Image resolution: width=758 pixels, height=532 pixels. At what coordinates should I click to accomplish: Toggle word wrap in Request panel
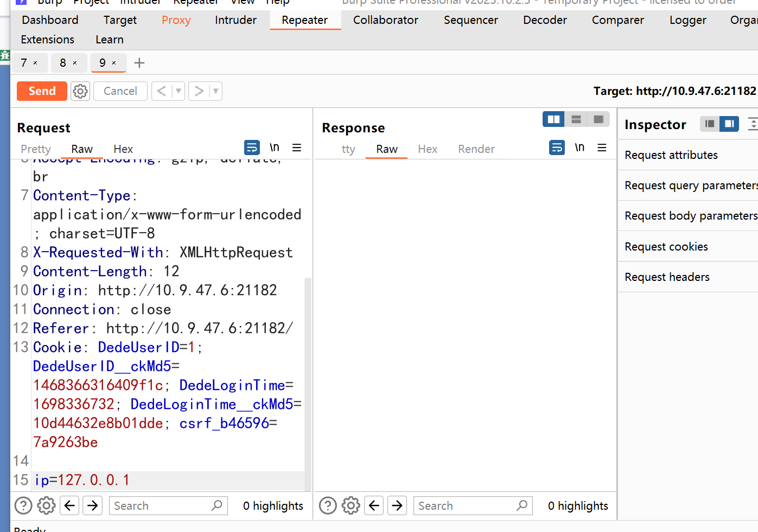tap(252, 148)
